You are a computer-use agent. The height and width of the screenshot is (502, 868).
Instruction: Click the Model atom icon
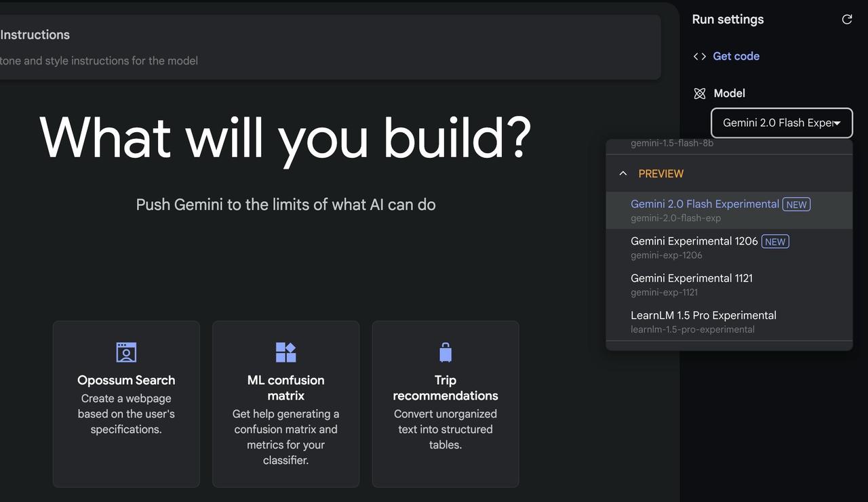pyautogui.click(x=700, y=93)
